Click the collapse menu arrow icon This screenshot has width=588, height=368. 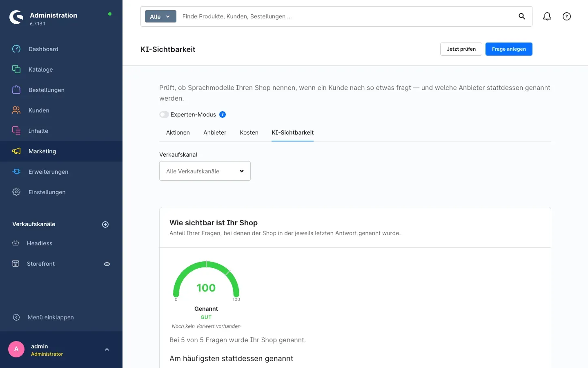tap(16, 317)
